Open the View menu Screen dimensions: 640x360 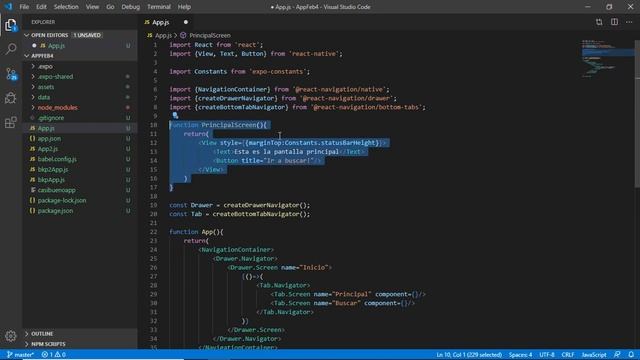click(x=92, y=7)
